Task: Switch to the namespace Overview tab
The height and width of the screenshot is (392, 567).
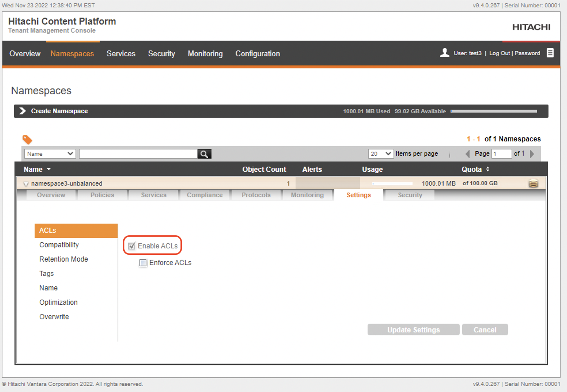Action: (51, 195)
